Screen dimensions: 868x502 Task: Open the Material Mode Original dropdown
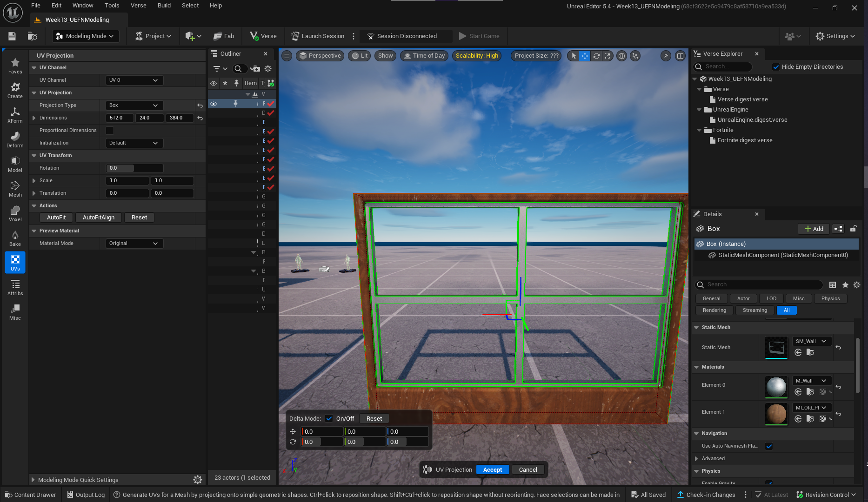134,244
